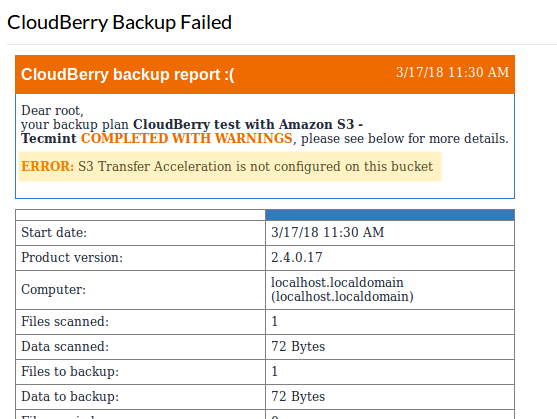Select the backup plan name in bold
The width and height of the screenshot is (557, 419).
tap(192, 131)
